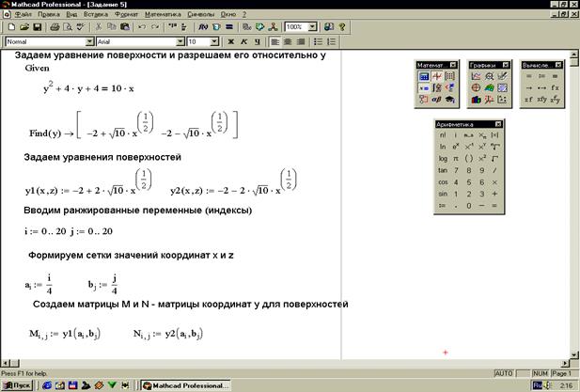Viewport: 580px width, 392px height.
Task: Save the worksheet with the floppy icon
Action: tap(37, 27)
